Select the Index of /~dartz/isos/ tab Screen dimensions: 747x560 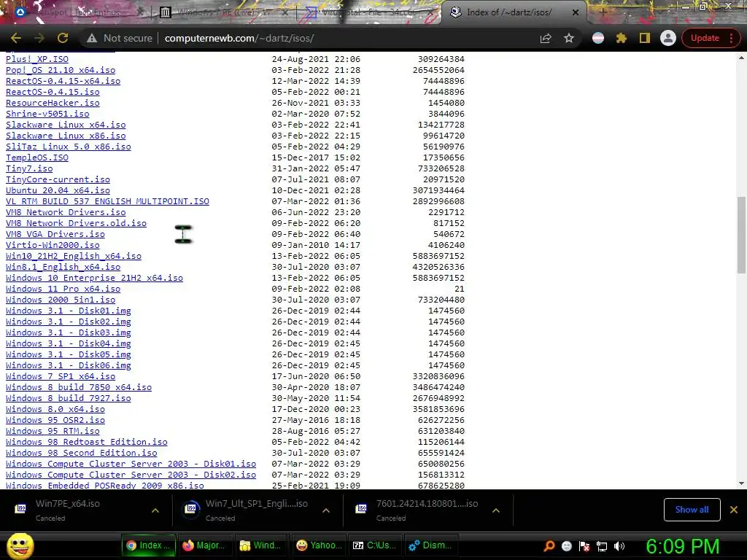(514, 13)
